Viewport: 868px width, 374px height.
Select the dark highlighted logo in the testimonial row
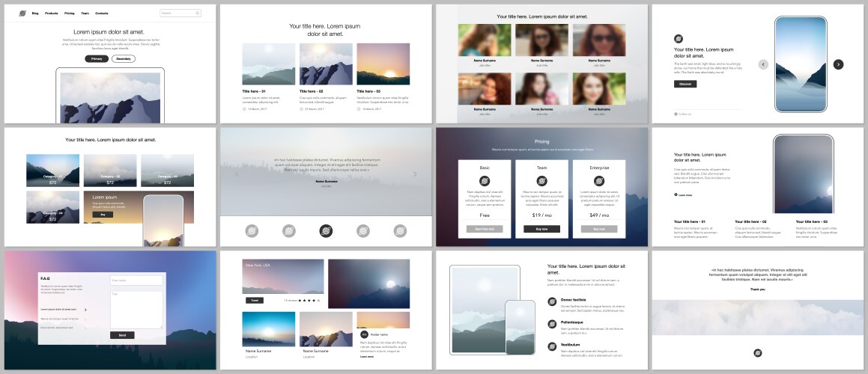326,231
